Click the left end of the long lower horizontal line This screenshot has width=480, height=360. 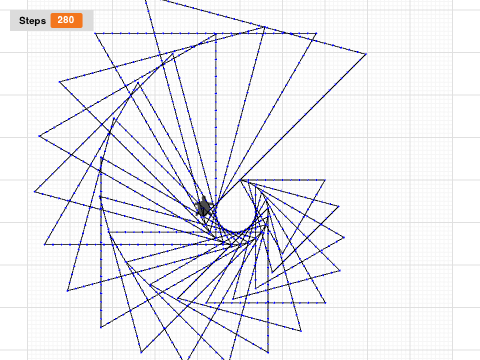[44, 245]
